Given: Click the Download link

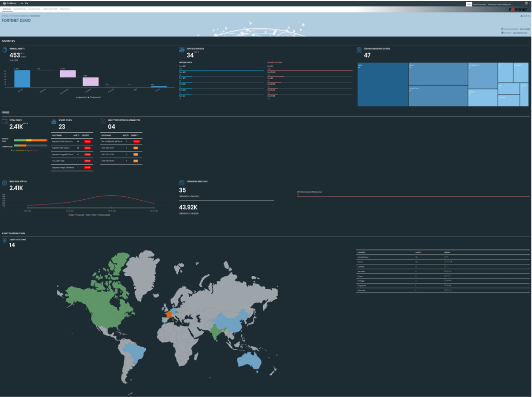Looking at the screenshot, I should pyautogui.click(x=525, y=16).
